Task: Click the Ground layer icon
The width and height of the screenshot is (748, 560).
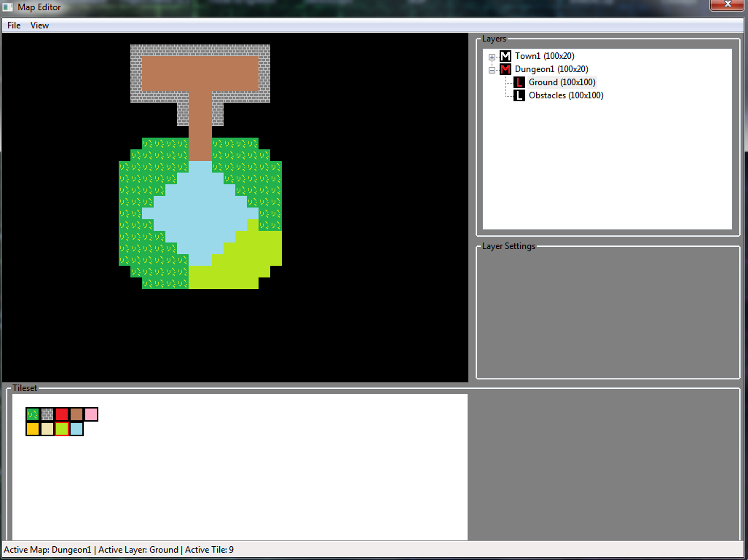Action: [519, 82]
